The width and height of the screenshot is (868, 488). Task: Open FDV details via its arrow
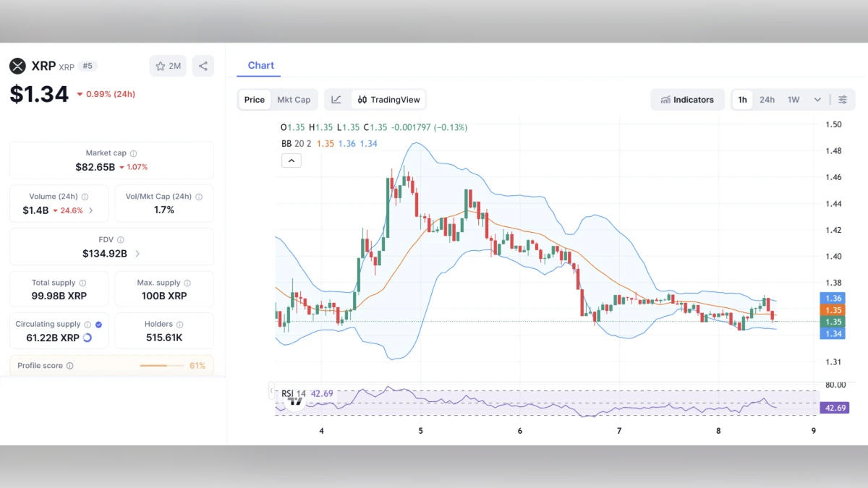137,253
